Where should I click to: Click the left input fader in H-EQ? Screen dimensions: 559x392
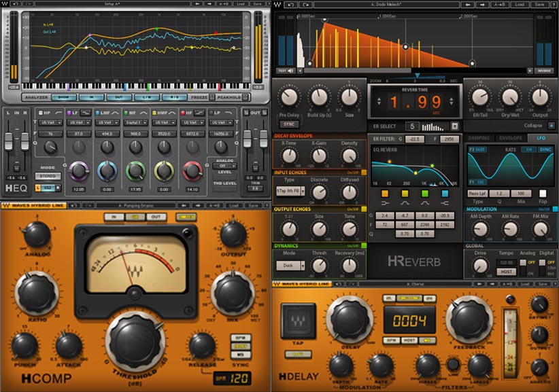[x=9, y=141]
